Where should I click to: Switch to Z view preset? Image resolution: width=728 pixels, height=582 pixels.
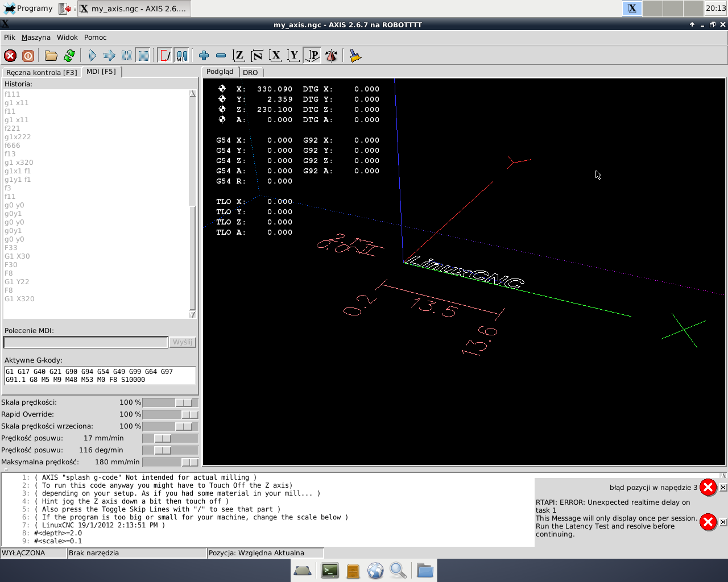coord(239,56)
